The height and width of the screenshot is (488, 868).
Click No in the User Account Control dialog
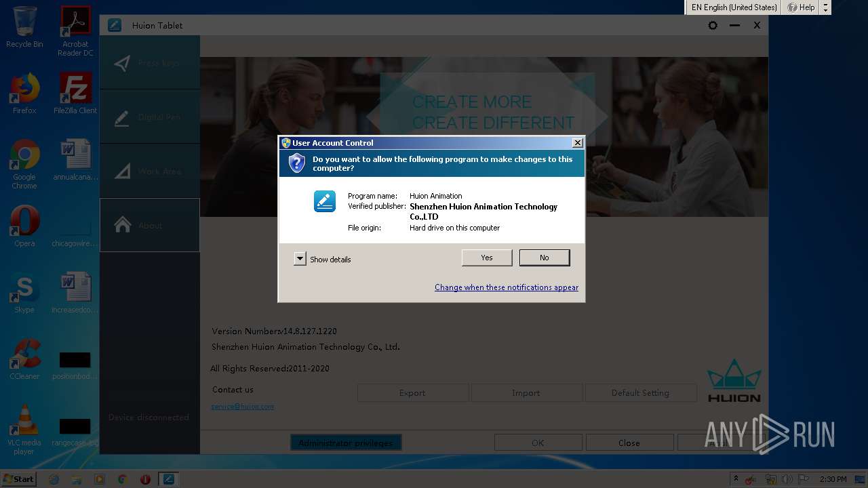545,258
